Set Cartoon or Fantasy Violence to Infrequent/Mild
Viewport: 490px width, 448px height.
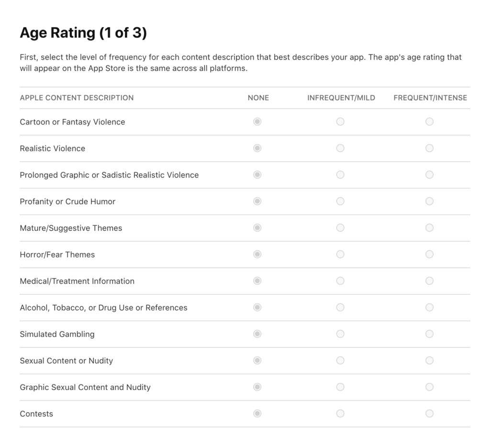point(340,122)
